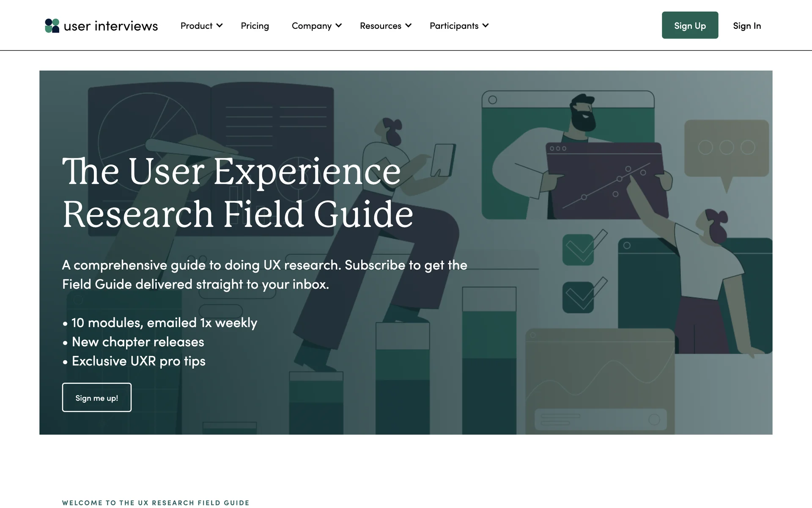Screen dimensions: 812x508
Task: Click the 'user interviews' wordmark text
Action: pos(111,26)
